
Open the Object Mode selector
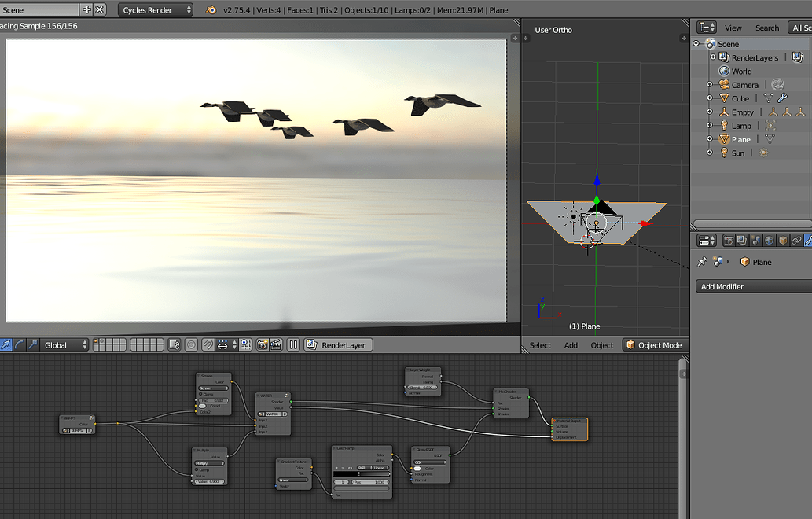(656, 345)
